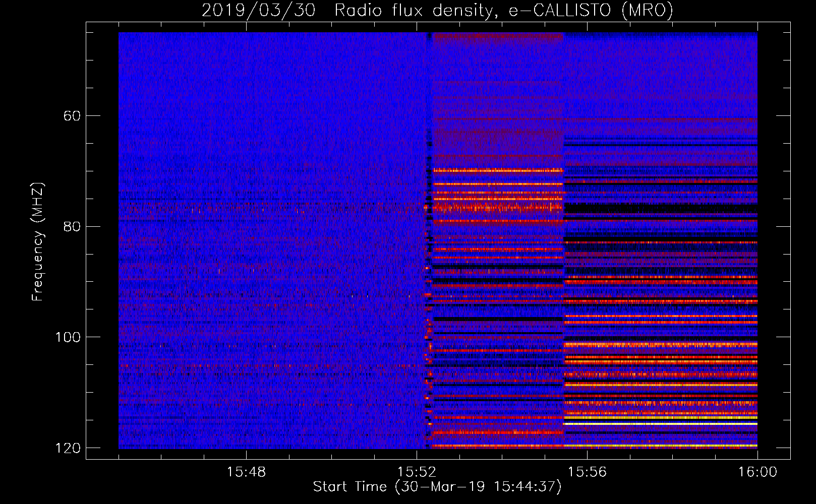The height and width of the screenshot is (504, 816).
Task: Click the 120 frequency tick label
Action: (x=68, y=448)
